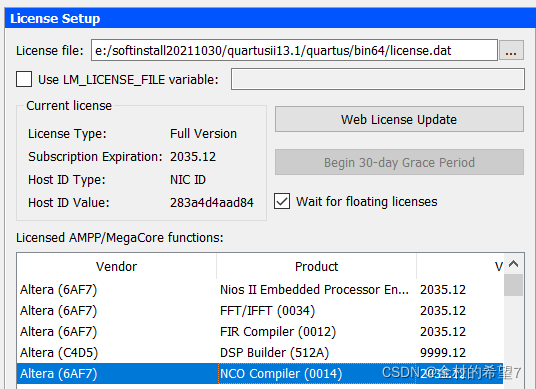536x389 pixels.
Task: Click the Subscription Expiration value 2035.12
Action: pos(193,157)
